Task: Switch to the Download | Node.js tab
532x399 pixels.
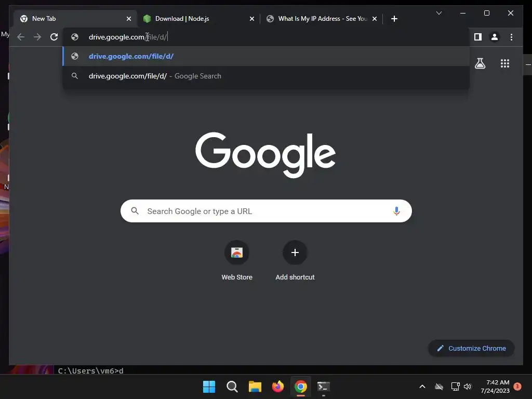Action: click(198, 19)
